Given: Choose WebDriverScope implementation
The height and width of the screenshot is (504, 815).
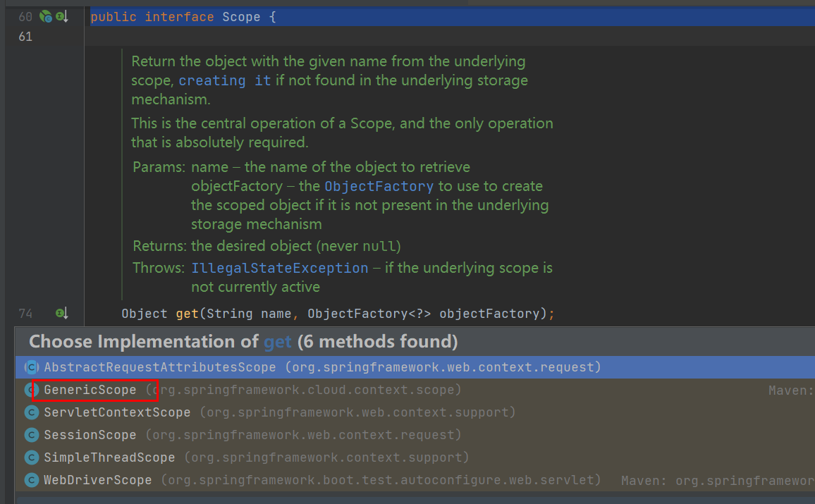Looking at the screenshot, I should click(x=415, y=480).
